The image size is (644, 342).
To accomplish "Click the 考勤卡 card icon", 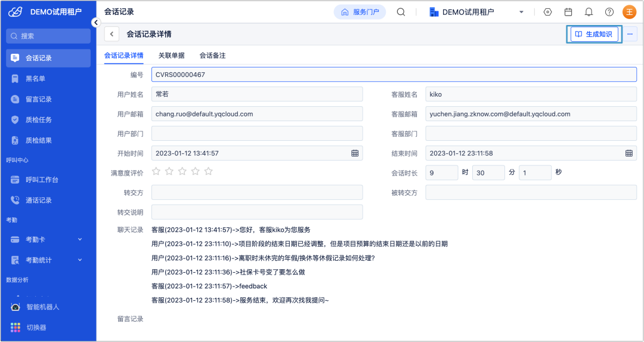I will coord(15,240).
